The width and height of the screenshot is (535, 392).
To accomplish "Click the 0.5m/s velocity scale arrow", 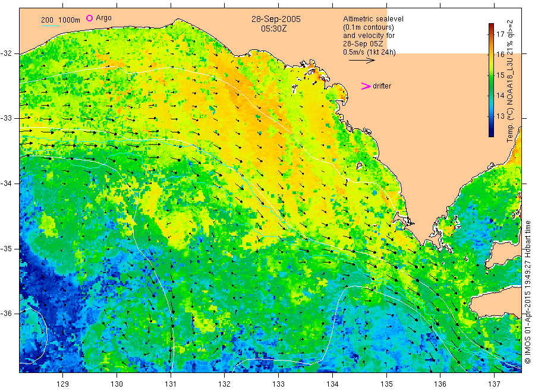I will coord(361,61).
